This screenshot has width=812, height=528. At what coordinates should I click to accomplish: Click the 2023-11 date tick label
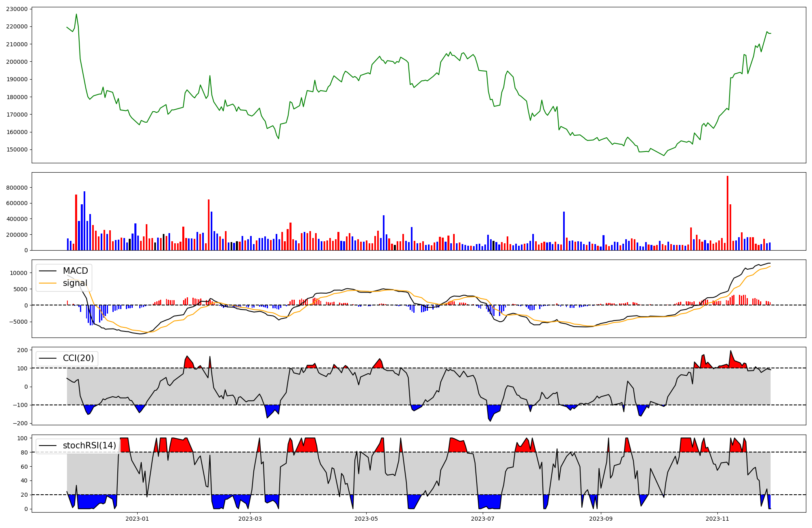[x=717, y=519]
